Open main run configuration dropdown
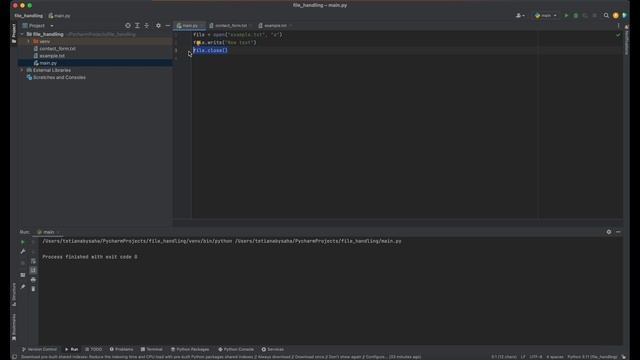The width and height of the screenshot is (640, 360). (546, 16)
